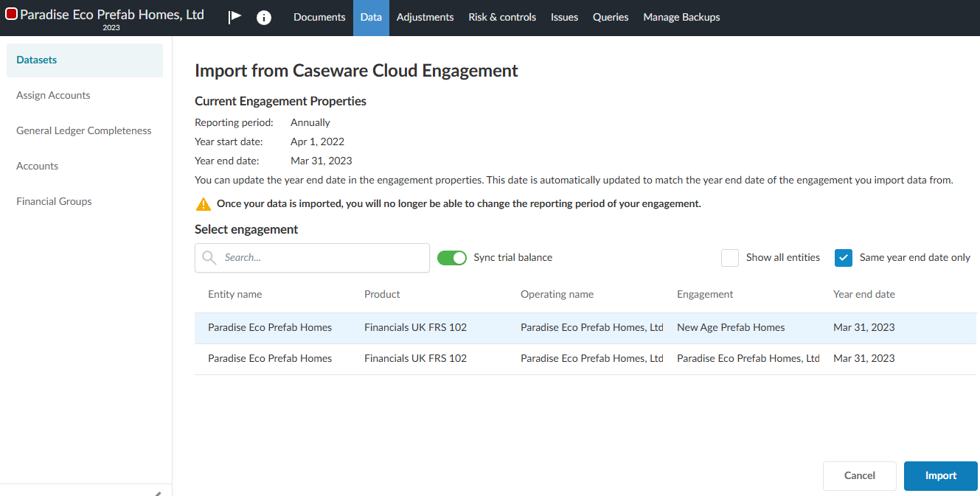Image resolution: width=980 pixels, height=496 pixels.
Task: Click the Import button
Action: point(941,476)
